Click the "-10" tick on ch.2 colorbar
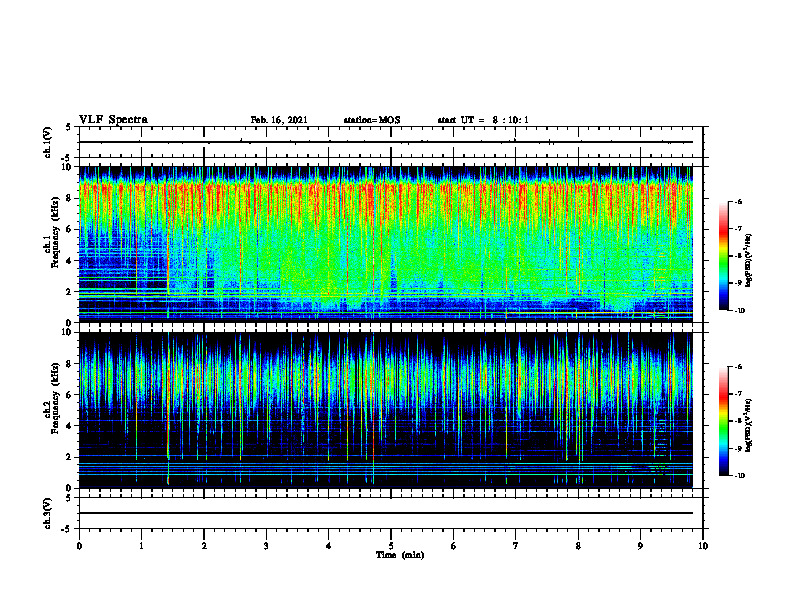Viewport: 792px width, 612px height. click(740, 476)
